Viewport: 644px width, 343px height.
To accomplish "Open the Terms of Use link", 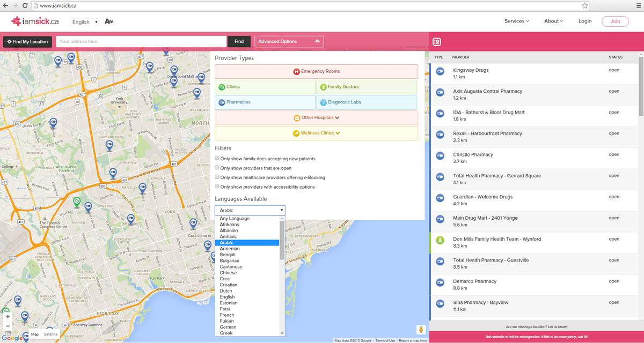I will 385,340.
